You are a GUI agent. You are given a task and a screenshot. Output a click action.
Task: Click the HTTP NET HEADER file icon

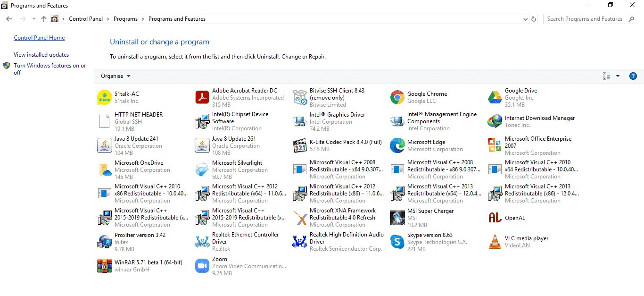pyautogui.click(x=104, y=121)
